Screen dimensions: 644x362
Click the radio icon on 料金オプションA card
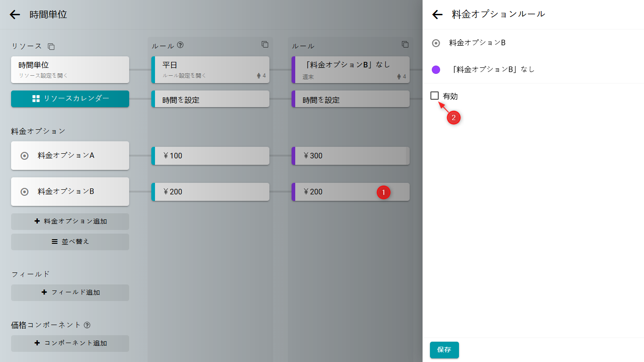(x=24, y=156)
